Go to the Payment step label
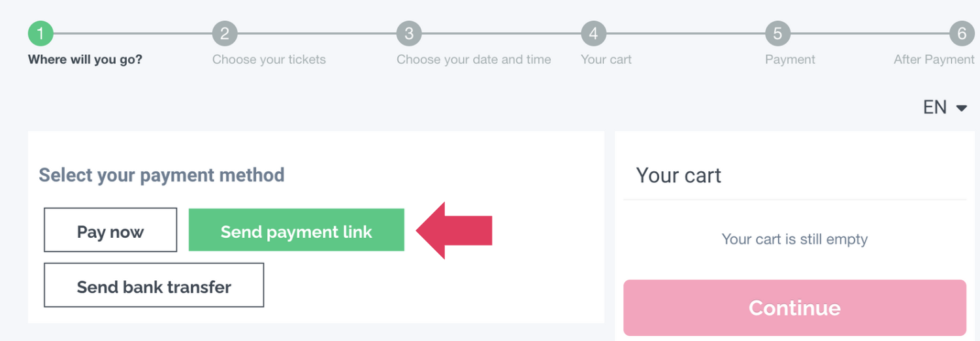The height and width of the screenshot is (341, 980). pos(790,59)
